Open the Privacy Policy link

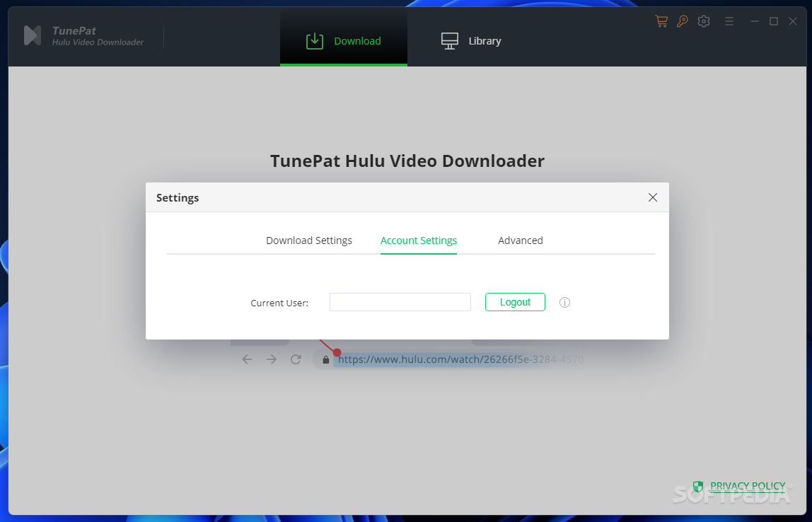(x=748, y=486)
